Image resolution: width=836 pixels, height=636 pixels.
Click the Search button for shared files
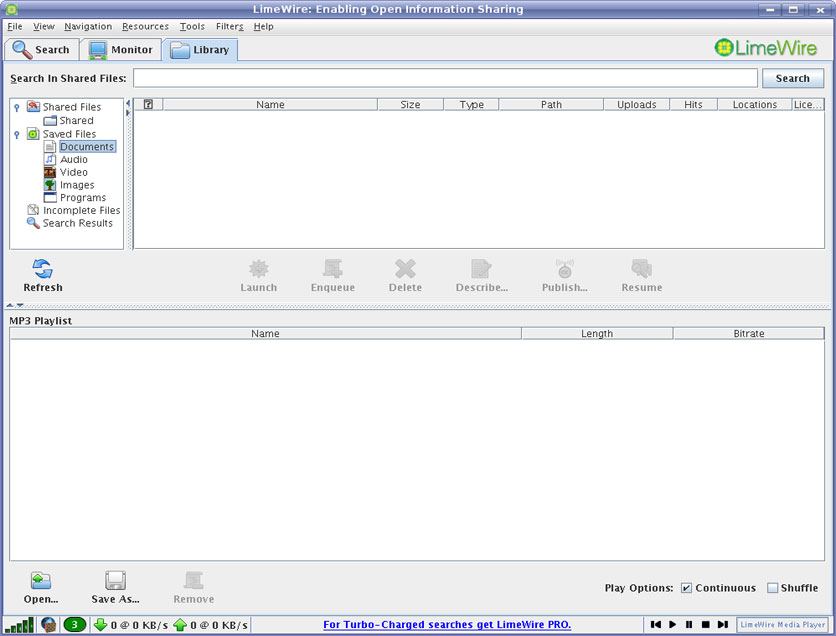pyautogui.click(x=792, y=78)
